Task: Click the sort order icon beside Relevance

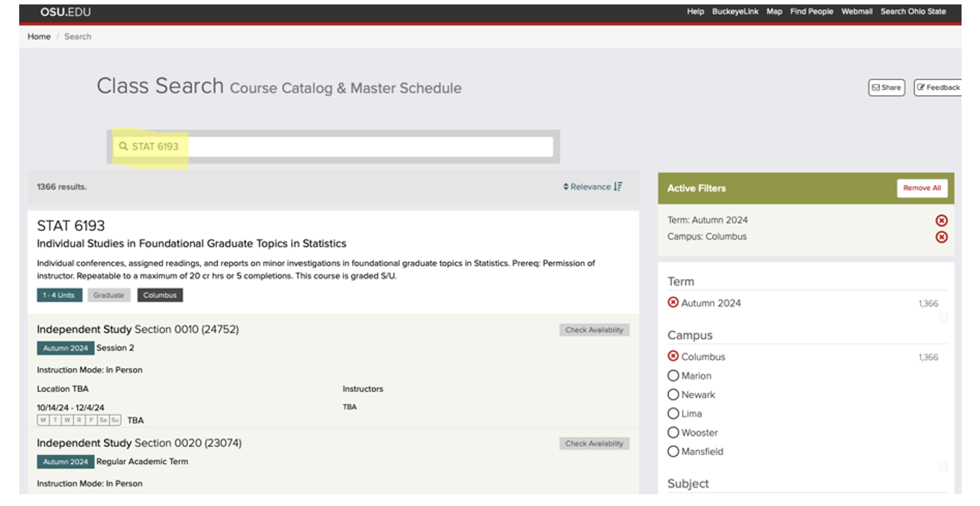Action: pos(618,187)
